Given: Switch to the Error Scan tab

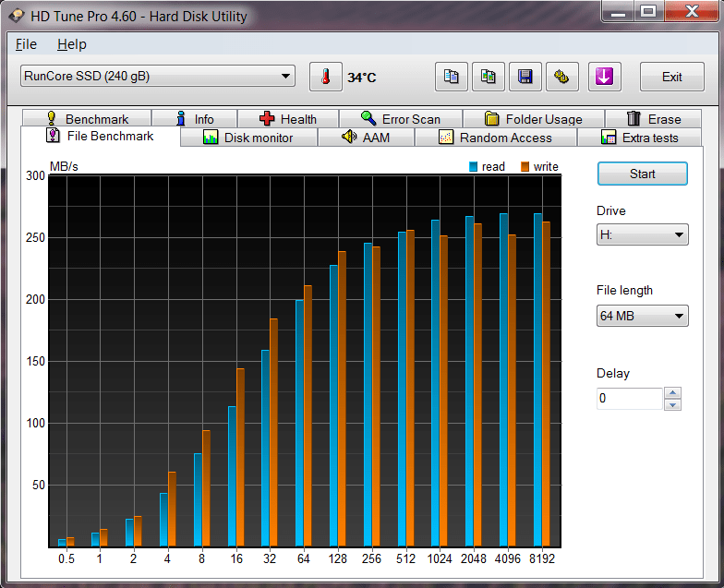Looking at the screenshot, I should 401,118.
